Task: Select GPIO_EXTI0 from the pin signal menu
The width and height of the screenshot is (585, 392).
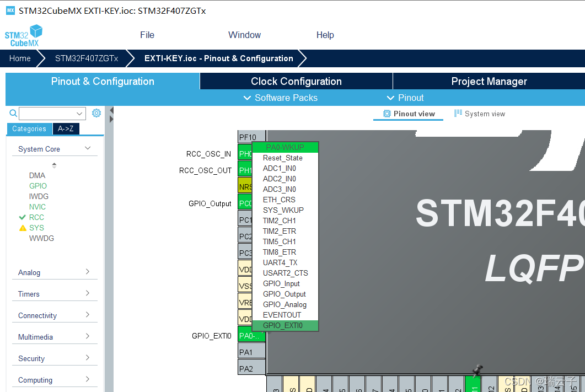Action: pyautogui.click(x=284, y=325)
